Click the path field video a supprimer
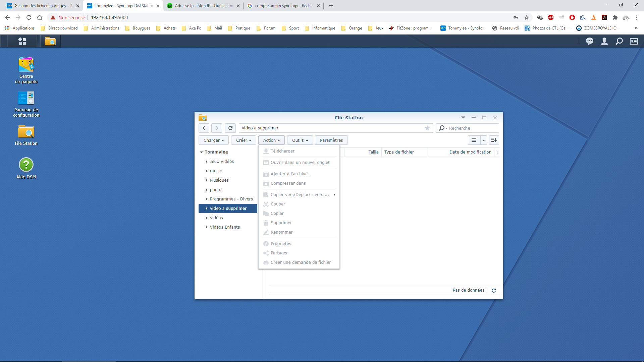Screen dimensions: 644x362 pyautogui.click(x=336, y=128)
